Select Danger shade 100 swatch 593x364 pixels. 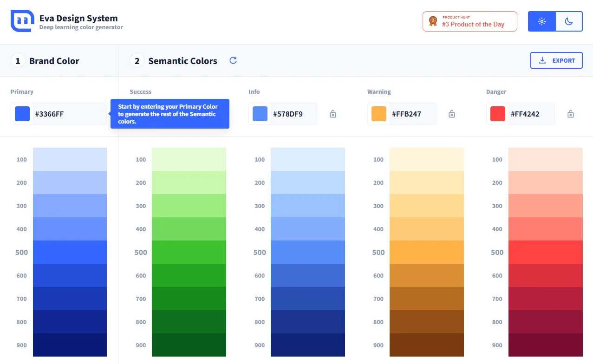point(546,159)
